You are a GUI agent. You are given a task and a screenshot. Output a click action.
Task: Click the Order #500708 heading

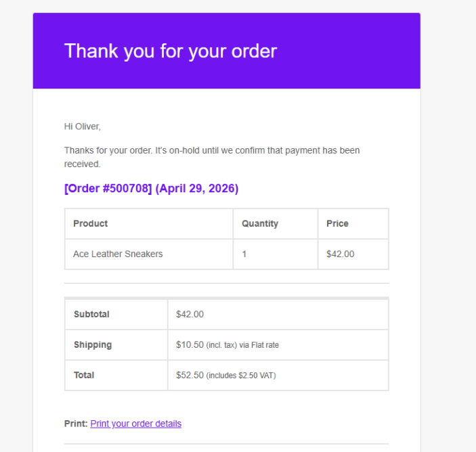pos(151,189)
